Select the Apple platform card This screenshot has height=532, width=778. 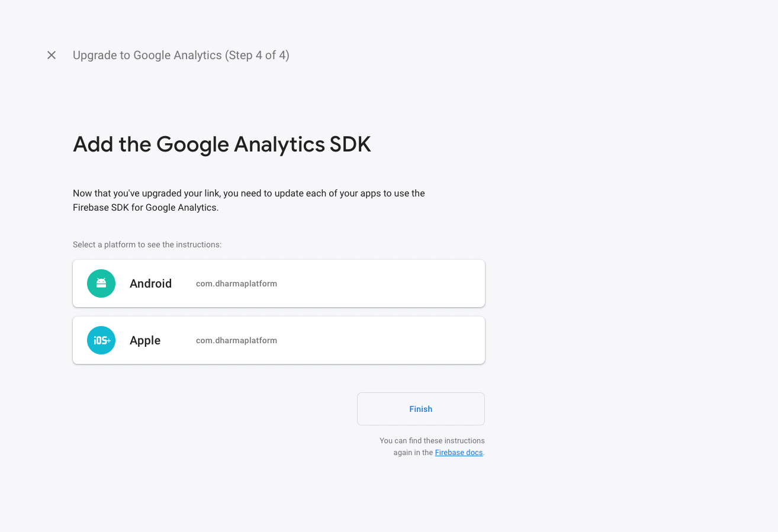[x=279, y=340]
